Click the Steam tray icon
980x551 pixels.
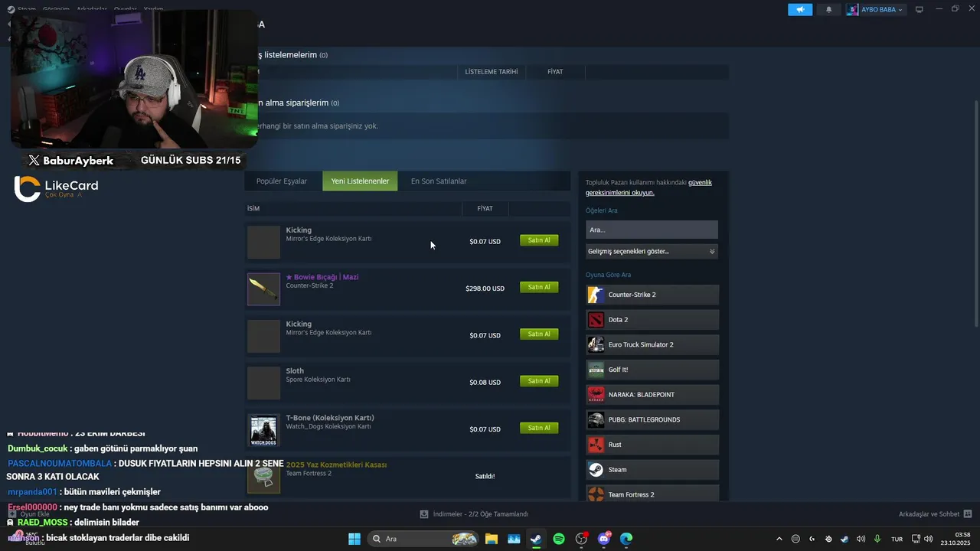coord(844,539)
